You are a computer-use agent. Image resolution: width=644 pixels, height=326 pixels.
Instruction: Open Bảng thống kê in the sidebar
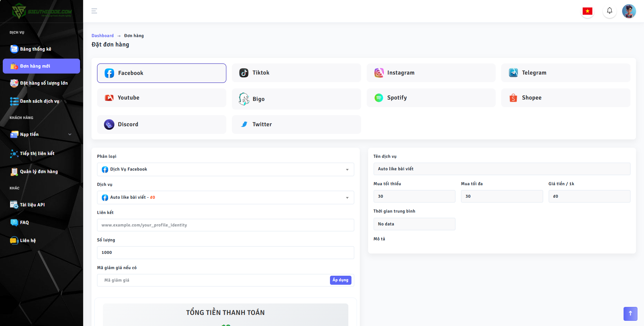(x=41, y=49)
